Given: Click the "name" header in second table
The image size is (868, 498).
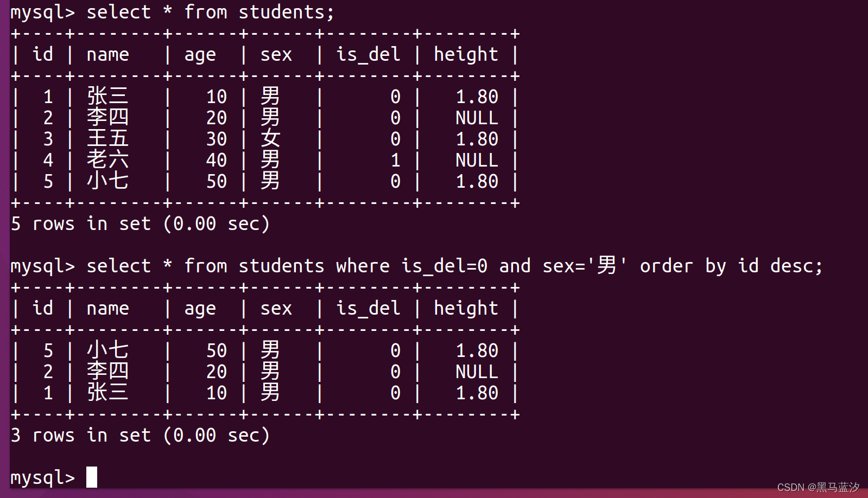Looking at the screenshot, I should pos(107,309).
